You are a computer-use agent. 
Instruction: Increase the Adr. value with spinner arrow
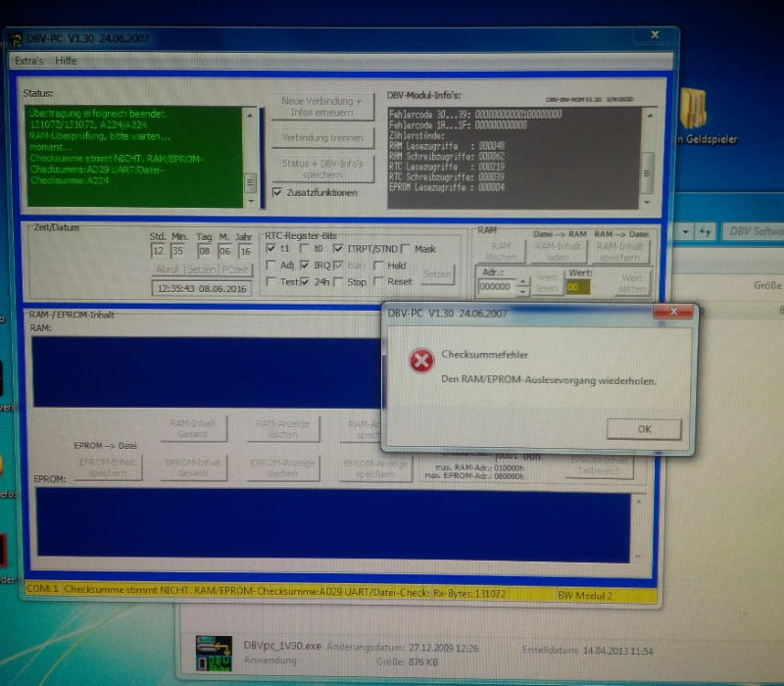[x=522, y=281]
